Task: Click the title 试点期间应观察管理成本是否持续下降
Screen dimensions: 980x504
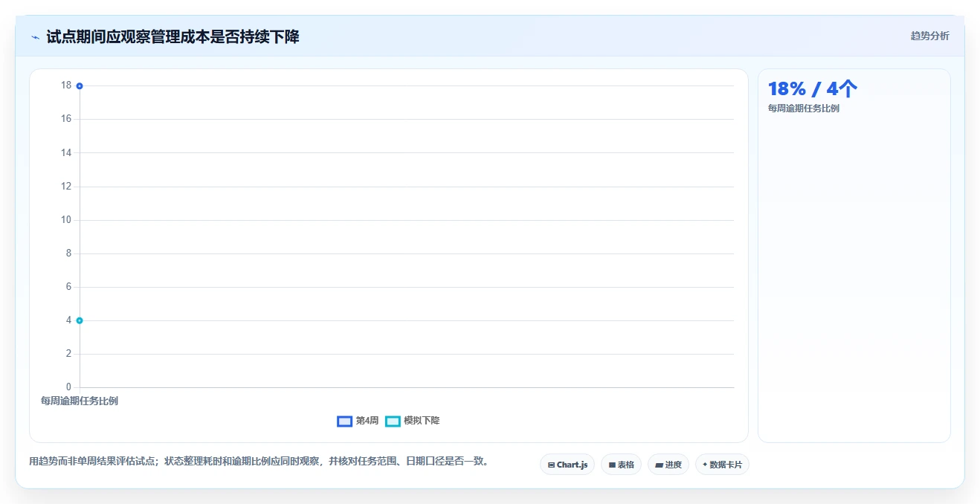Action: click(173, 36)
